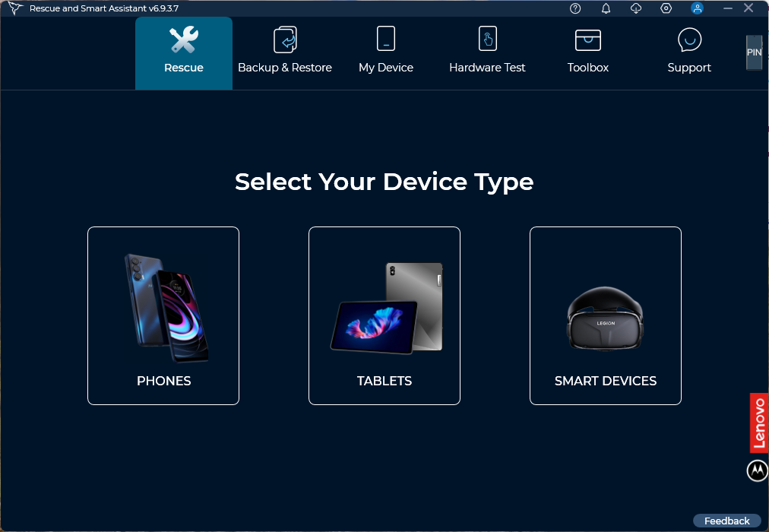
Task: Click the red Lenovo logo badge
Action: pos(759,423)
